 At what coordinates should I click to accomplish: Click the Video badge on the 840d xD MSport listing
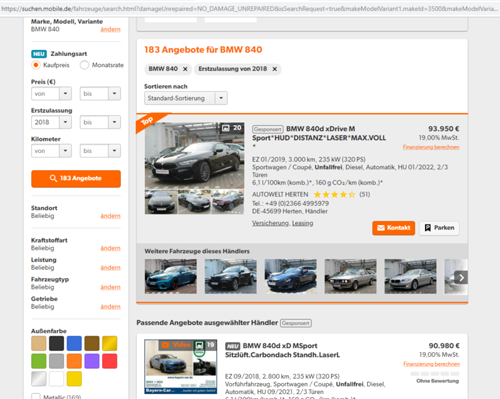tap(176, 345)
